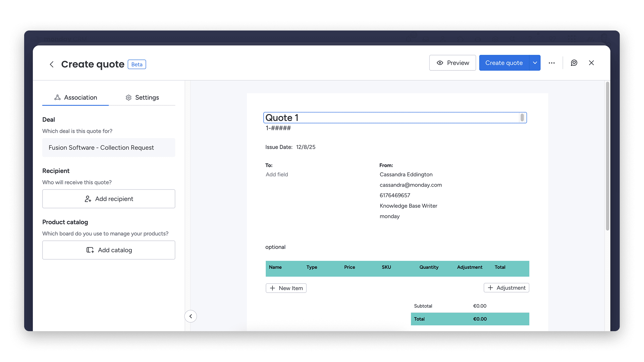Click the Subtotal value €0.00
This screenshot has height=362, width=644.
(x=480, y=306)
